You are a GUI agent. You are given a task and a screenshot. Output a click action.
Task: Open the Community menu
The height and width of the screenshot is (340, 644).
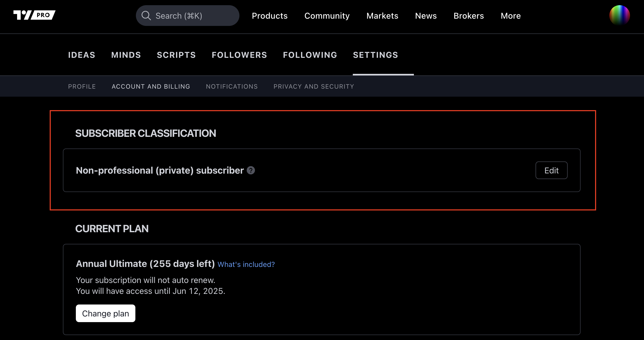tap(327, 16)
